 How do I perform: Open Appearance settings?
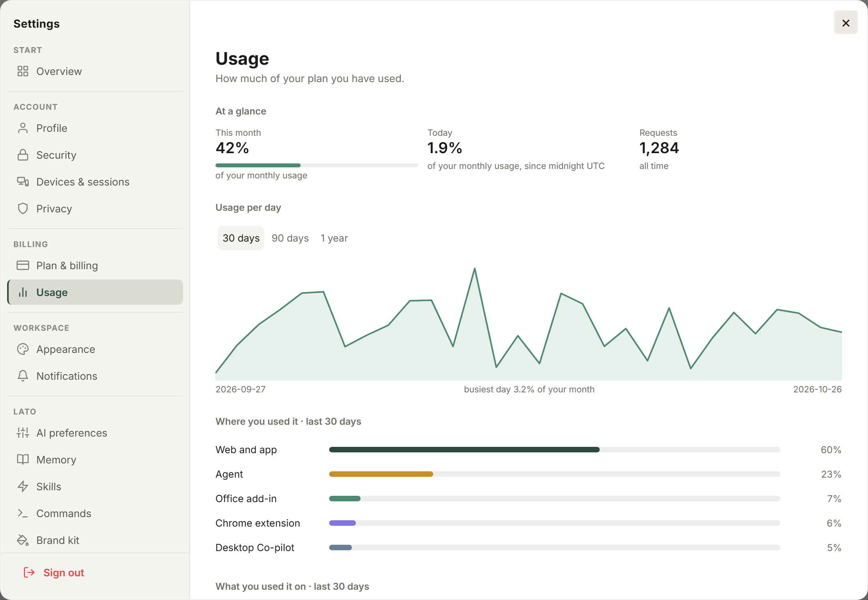[x=95, y=349]
